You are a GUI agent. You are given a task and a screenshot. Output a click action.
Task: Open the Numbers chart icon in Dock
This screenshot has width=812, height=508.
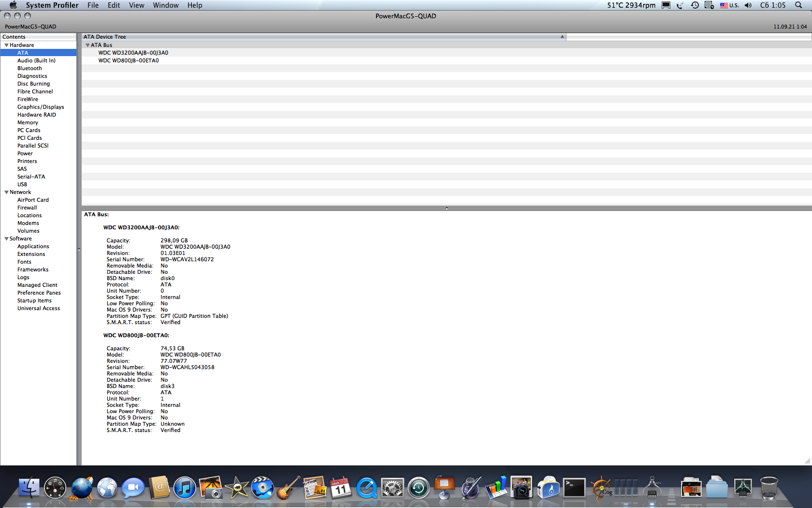496,488
